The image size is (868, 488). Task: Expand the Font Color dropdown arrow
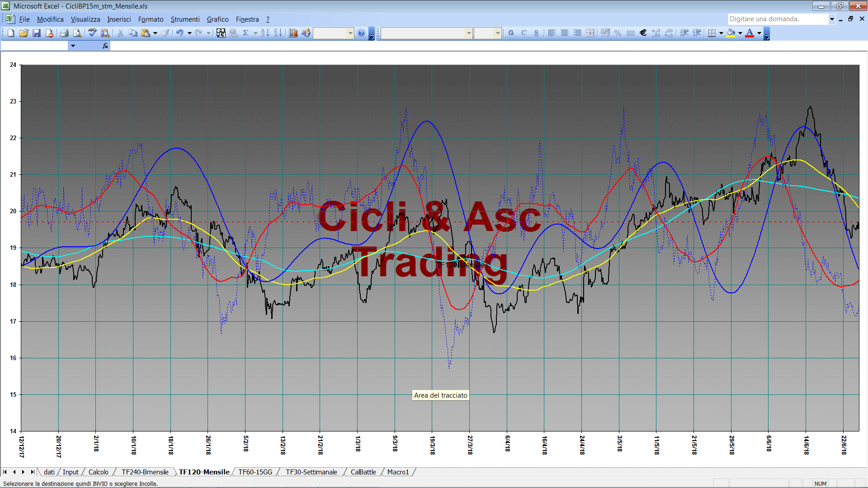(759, 33)
